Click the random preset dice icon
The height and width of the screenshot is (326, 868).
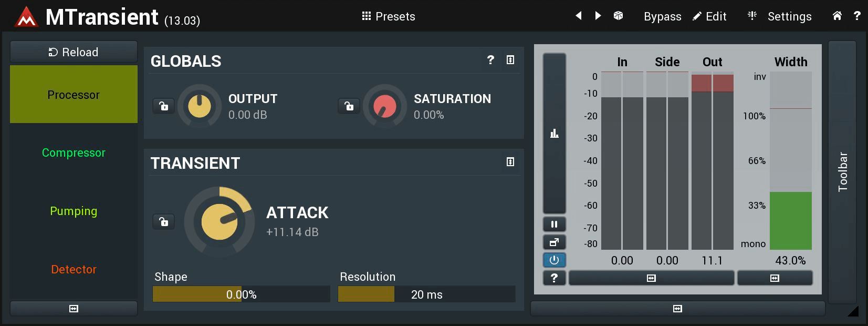point(618,16)
